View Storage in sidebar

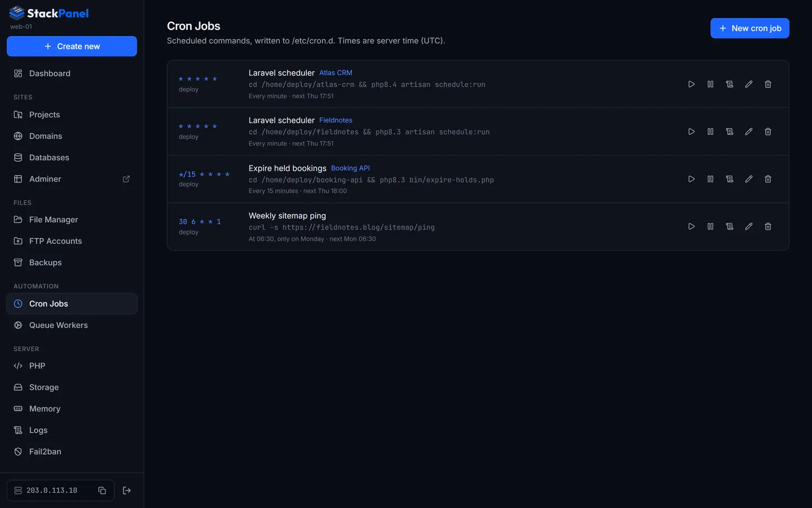point(72,387)
